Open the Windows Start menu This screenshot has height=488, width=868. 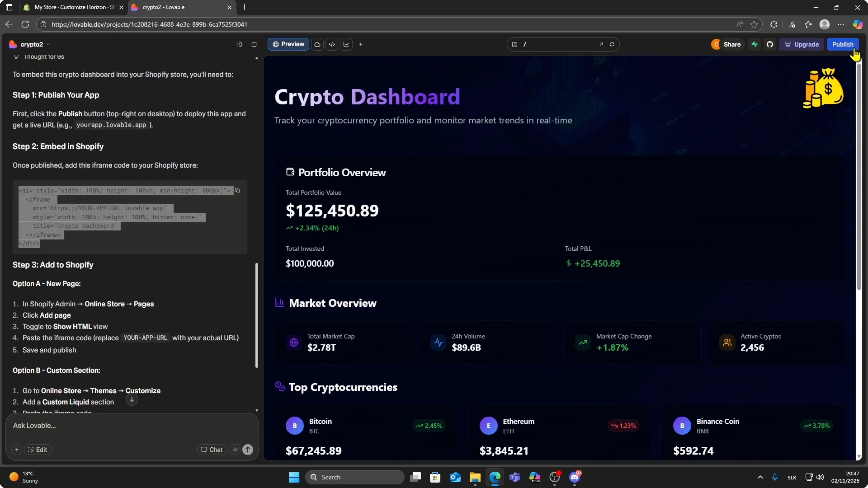coord(294,477)
